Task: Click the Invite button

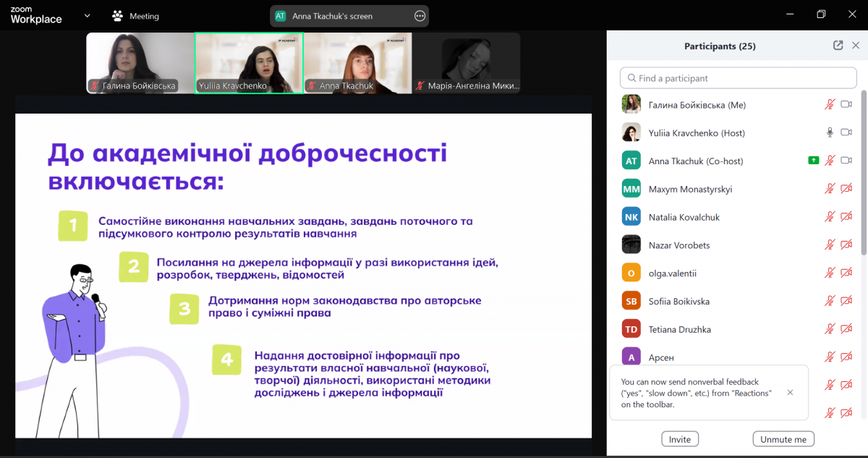Action: pos(679,439)
